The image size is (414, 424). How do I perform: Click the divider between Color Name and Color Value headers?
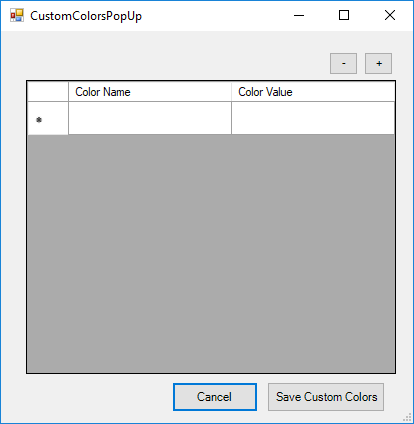click(231, 92)
